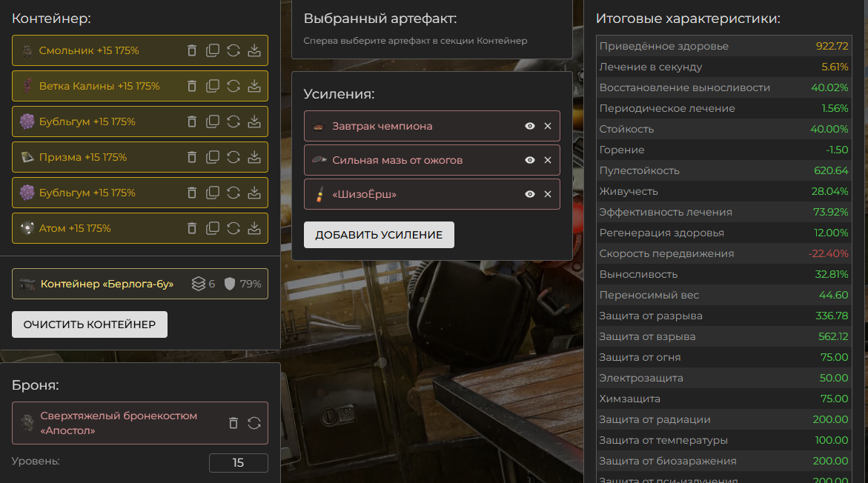Click the swap icon for Ветка Калины
Viewport: 868px width, 483px height.
pyautogui.click(x=233, y=86)
